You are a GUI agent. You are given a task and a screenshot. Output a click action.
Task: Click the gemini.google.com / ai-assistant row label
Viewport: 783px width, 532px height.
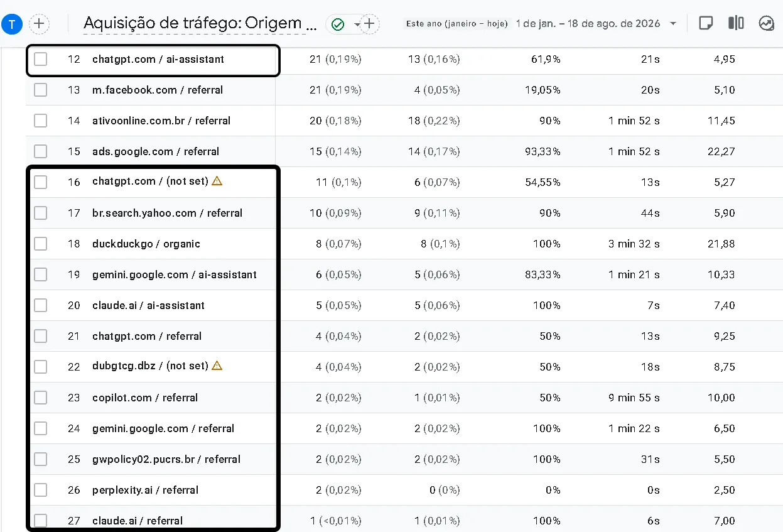pyautogui.click(x=175, y=274)
